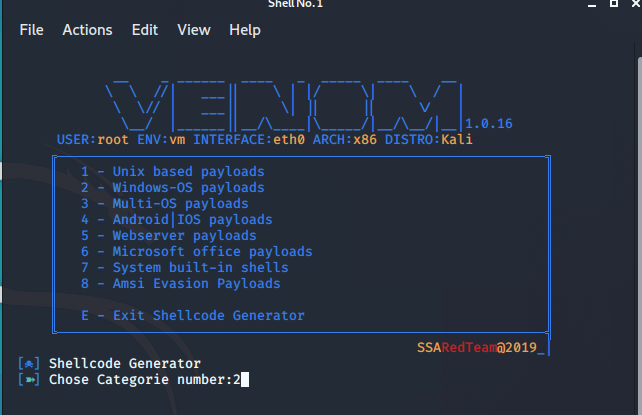This screenshot has width=642, height=415.
Task: Click the SSARedTeam@2019 signature
Action: click(x=477, y=347)
